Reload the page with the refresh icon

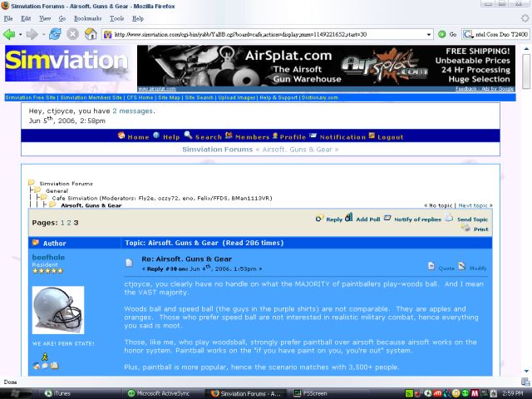tap(55, 34)
